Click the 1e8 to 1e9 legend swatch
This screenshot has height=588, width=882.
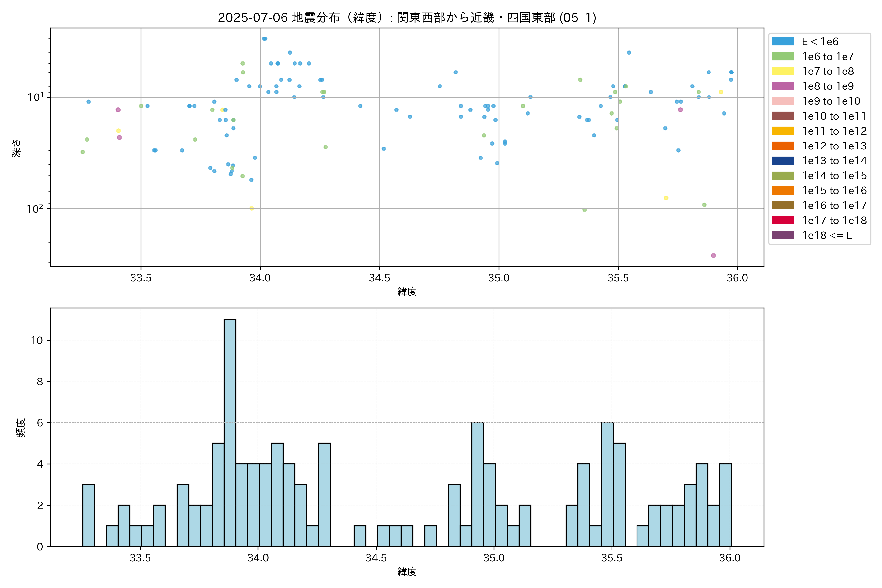coord(783,86)
